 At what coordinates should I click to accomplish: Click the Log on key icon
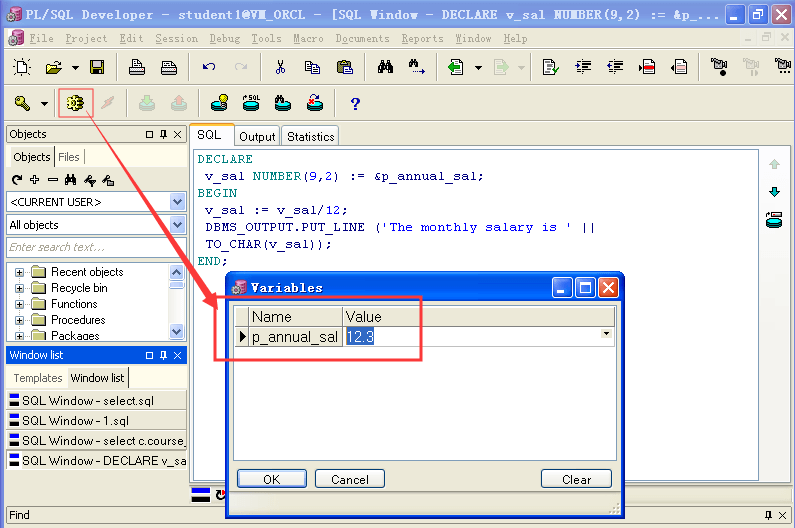pyautogui.click(x=22, y=103)
